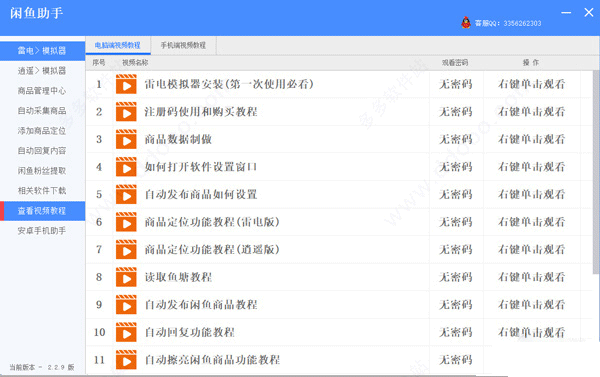Click the video icon for 自动回复功能教程
This screenshot has height=377, width=600.
pyautogui.click(x=126, y=332)
